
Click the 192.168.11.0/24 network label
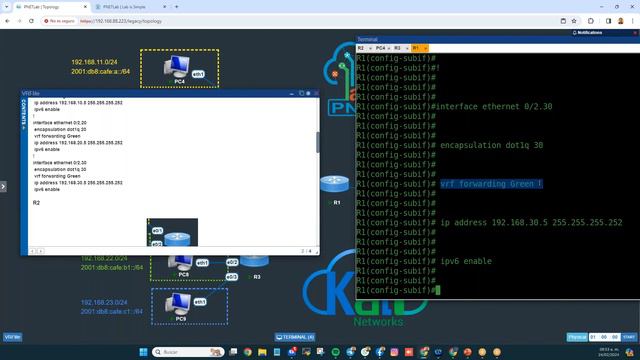point(94,62)
